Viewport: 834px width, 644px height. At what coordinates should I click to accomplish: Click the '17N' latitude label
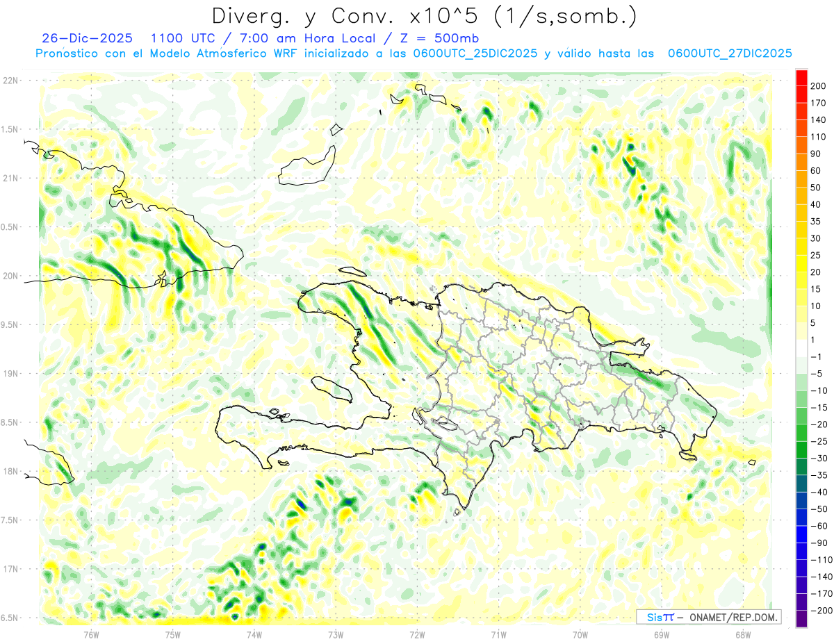pos(10,569)
